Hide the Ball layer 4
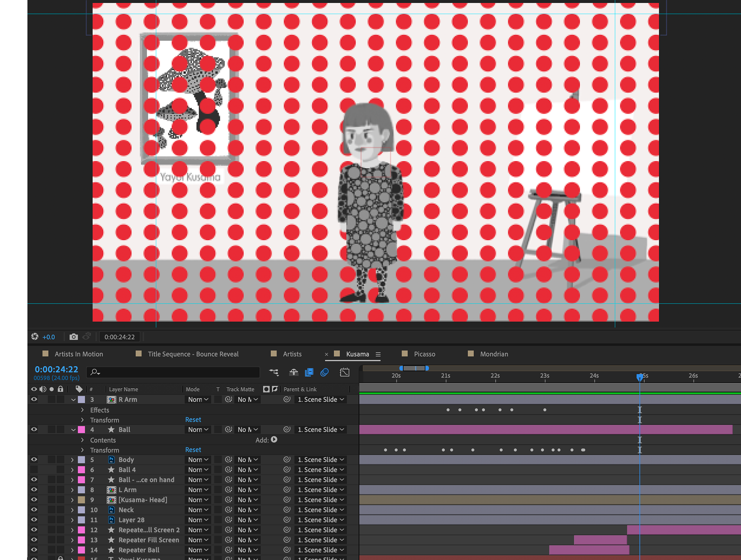 (x=34, y=430)
